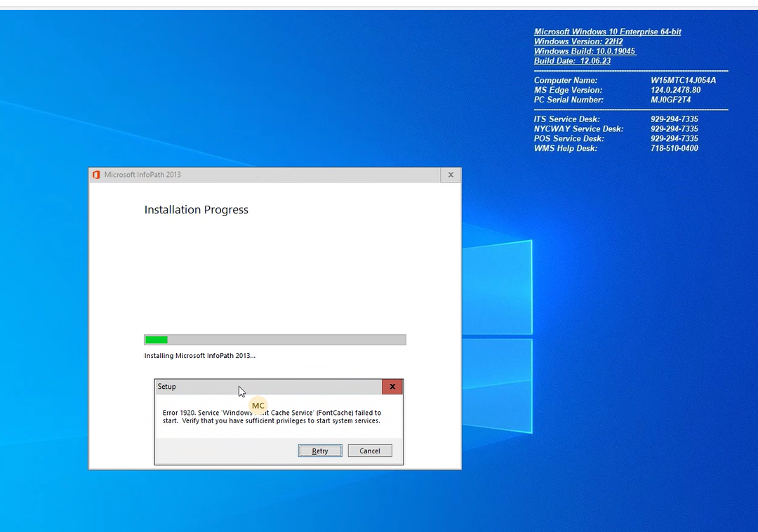Viewport: 758px width, 532px height.
Task: Close the Setup error dialog with red X
Action: tap(392, 387)
